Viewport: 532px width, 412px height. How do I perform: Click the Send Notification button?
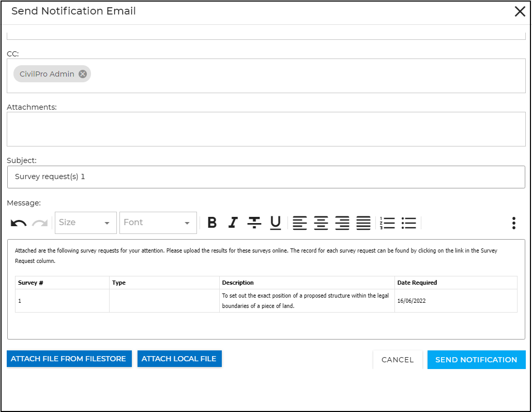476,360
